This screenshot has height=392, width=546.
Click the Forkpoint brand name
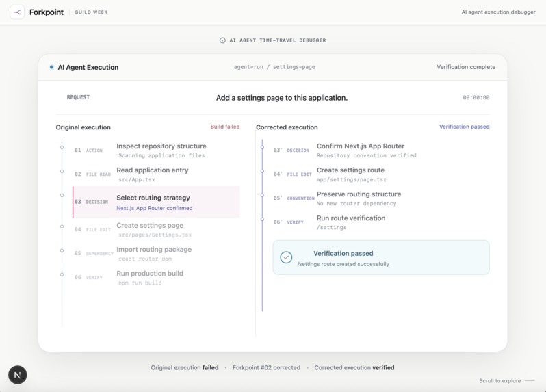point(47,12)
